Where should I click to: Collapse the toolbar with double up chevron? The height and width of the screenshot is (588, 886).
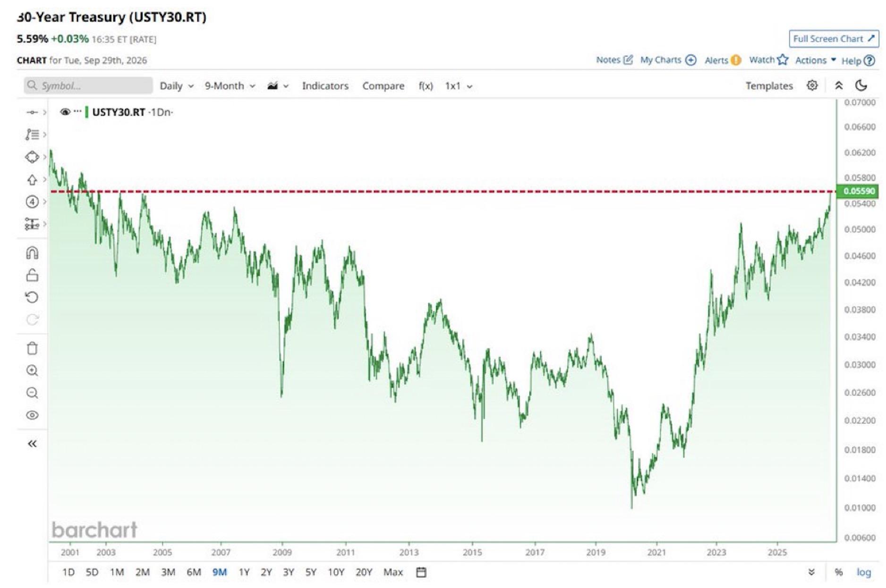tap(839, 85)
